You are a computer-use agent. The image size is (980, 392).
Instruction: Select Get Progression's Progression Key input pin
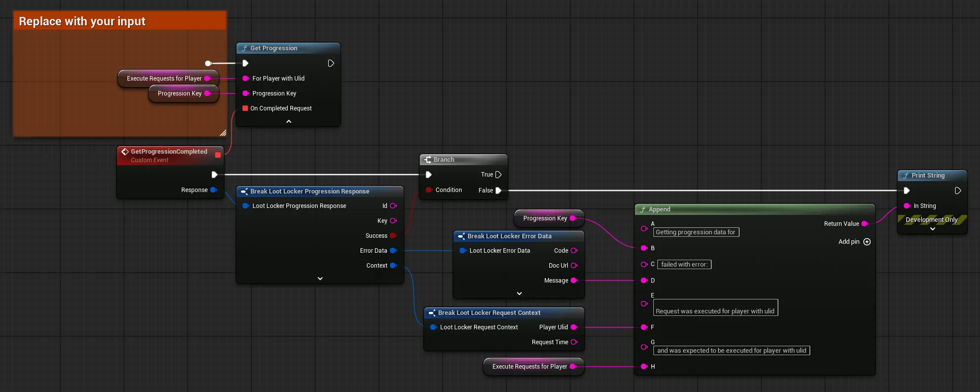245,94
